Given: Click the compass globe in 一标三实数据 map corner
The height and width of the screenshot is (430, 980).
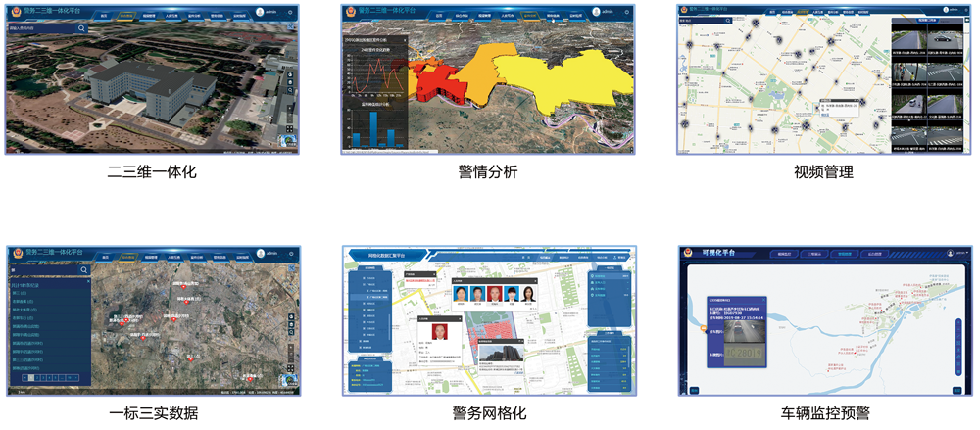Looking at the screenshot, I should pos(289,382).
